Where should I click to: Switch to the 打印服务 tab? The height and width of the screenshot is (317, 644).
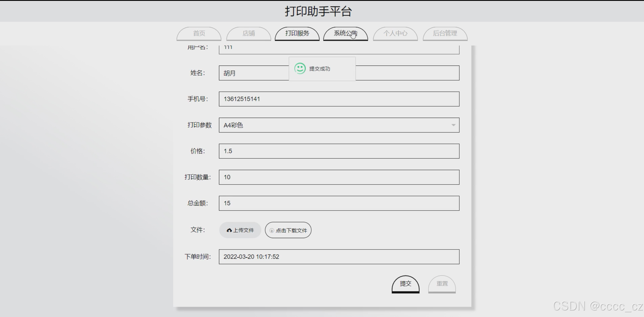[x=297, y=34]
